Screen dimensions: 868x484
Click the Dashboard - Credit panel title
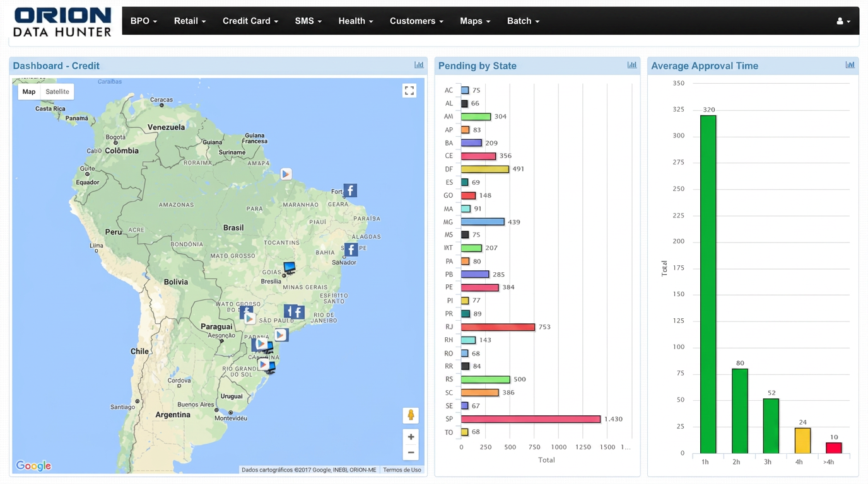[x=56, y=66]
